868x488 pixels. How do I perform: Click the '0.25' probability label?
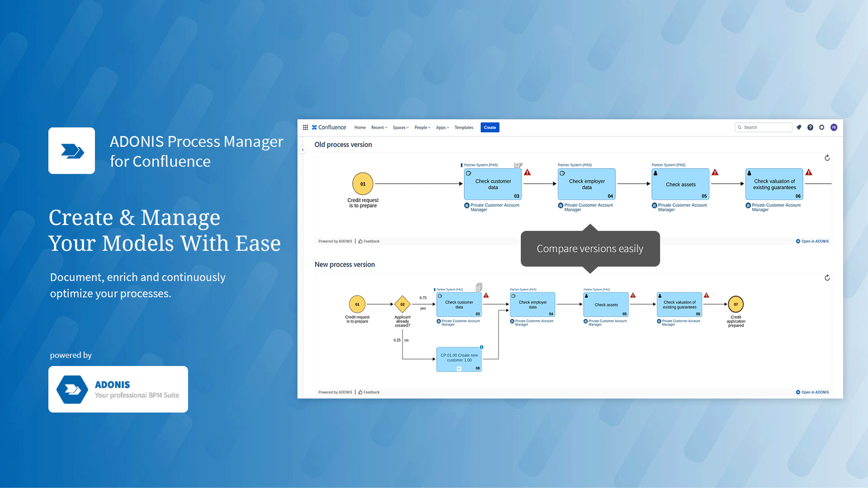pyautogui.click(x=397, y=340)
